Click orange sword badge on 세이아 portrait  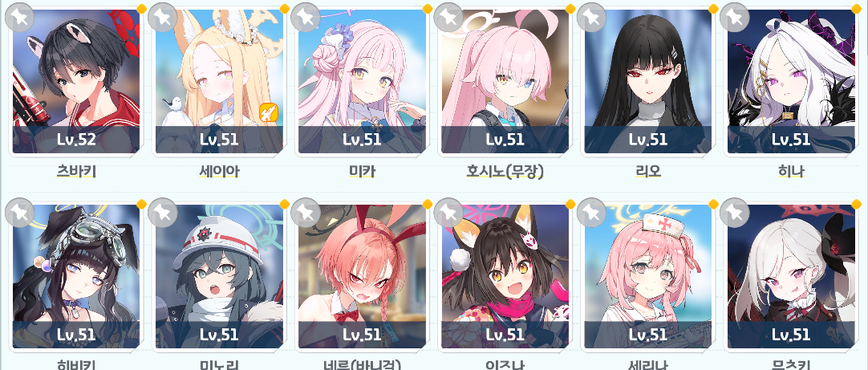[x=269, y=113]
